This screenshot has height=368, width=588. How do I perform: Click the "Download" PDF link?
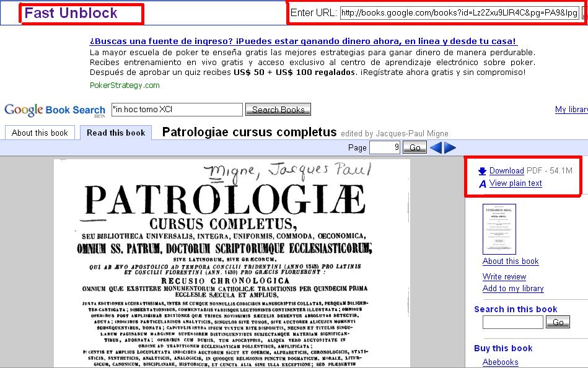click(506, 170)
